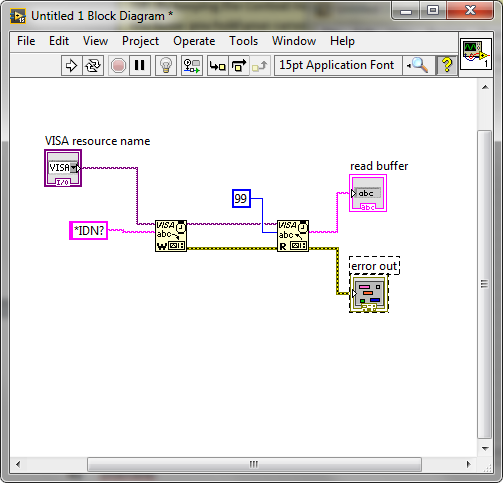The height and width of the screenshot is (483, 503).
Task: Click the Run Continuously button
Action: tap(93, 65)
